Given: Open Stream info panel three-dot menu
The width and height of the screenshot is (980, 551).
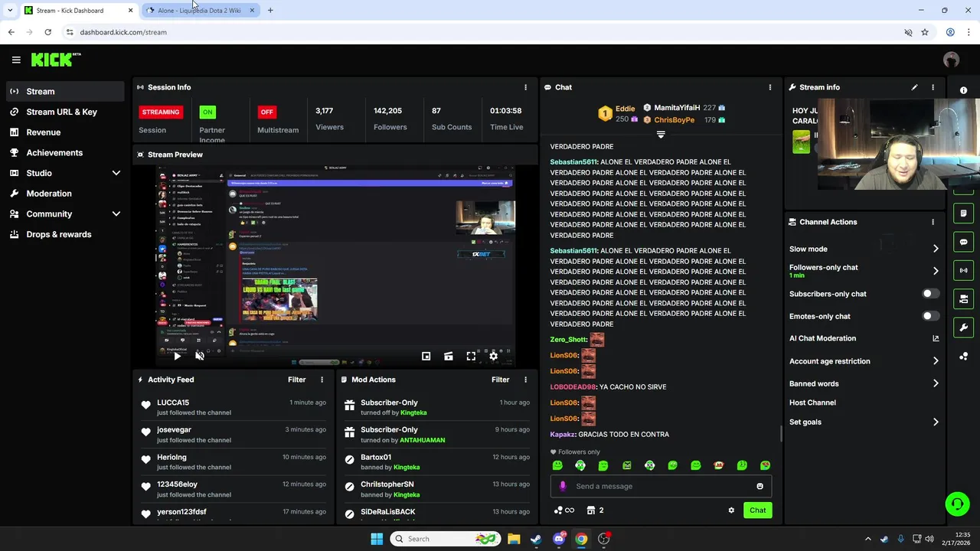Looking at the screenshot, I should 933,87.
